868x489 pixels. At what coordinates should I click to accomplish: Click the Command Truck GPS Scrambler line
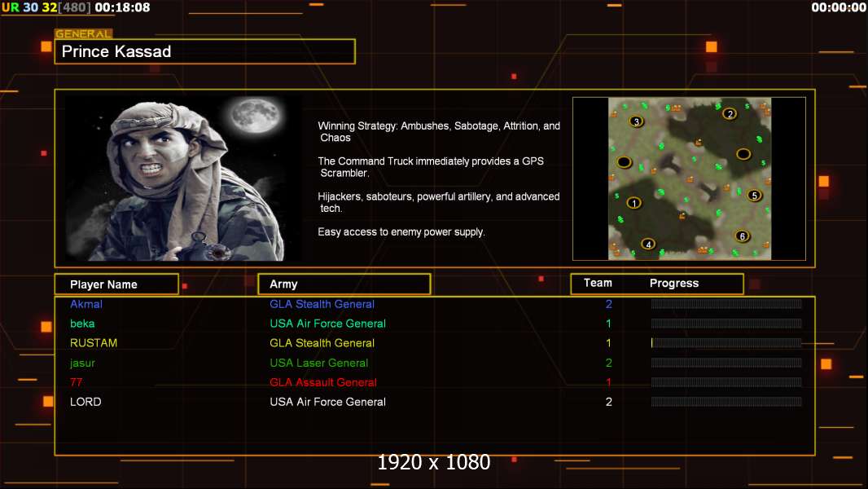point(431,167)
